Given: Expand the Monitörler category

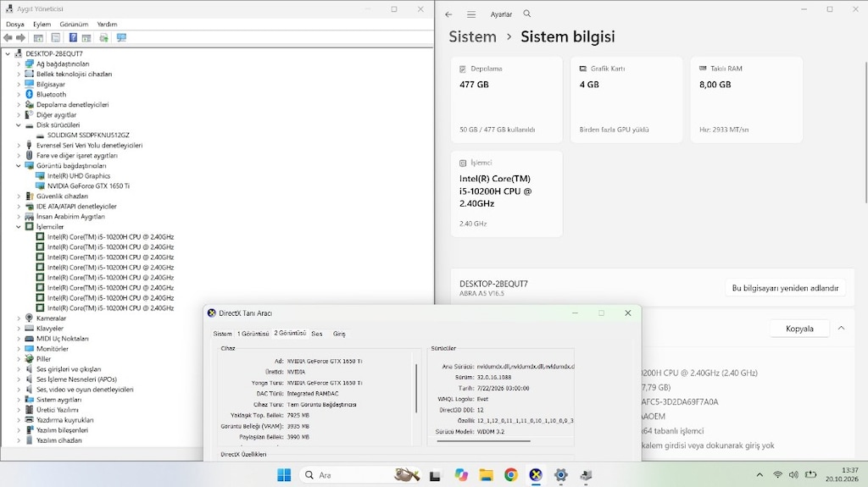Looking at the screenshot, I should [19, 349].
